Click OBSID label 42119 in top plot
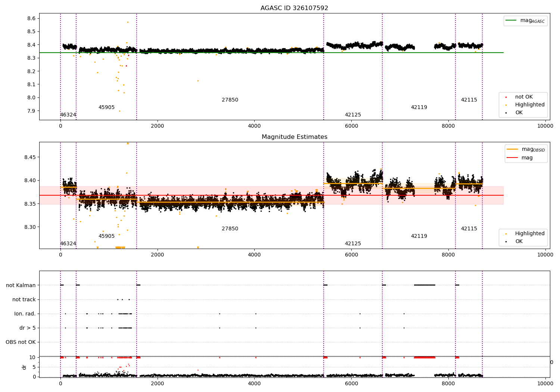Image resolution: width=560 pixels, height=392 pixels. coord(419,108)
